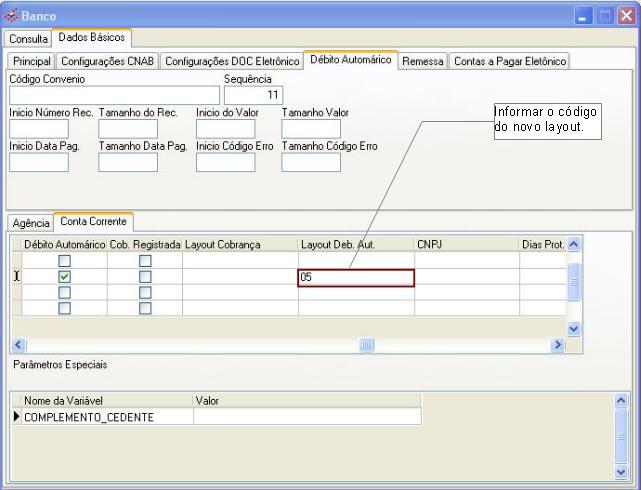Check Débito Automático checkbox in first row
This screenshot has width=641, height=490.
[64, 261]
